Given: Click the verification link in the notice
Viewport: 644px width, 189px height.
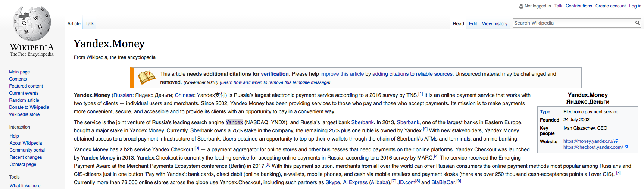Looking at the screenshot, I should pos(275,74).
